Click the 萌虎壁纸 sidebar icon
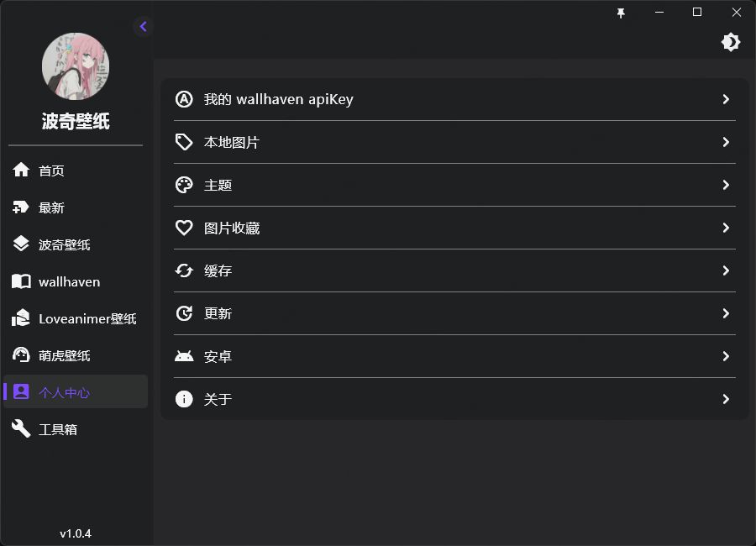 click(x=21, y=355)
